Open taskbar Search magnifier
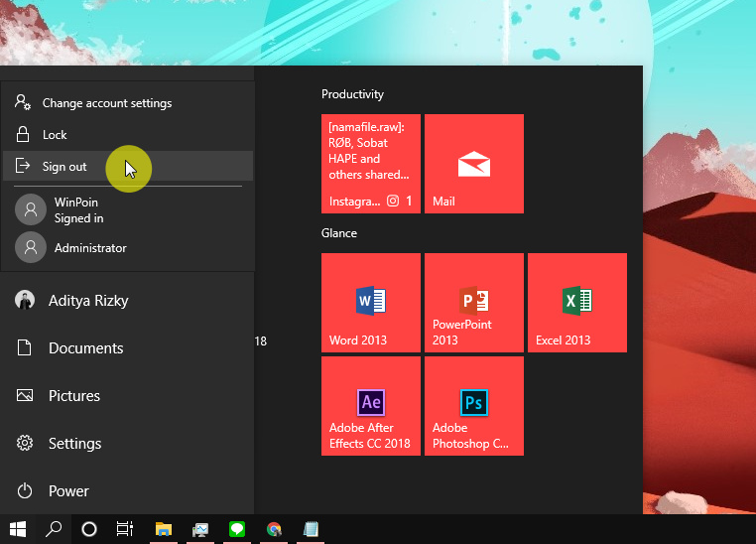The height and width of the screenshot is (544, 756). pos(54,529)
